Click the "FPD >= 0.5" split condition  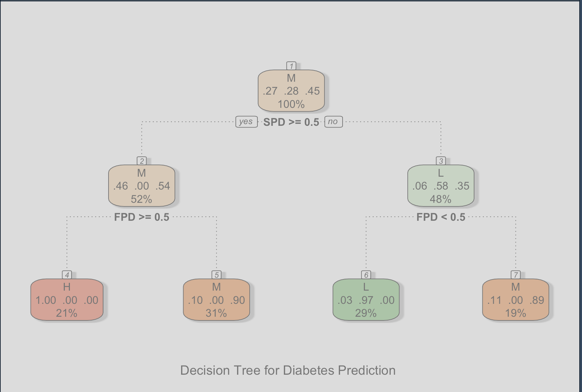pos(142,217)
